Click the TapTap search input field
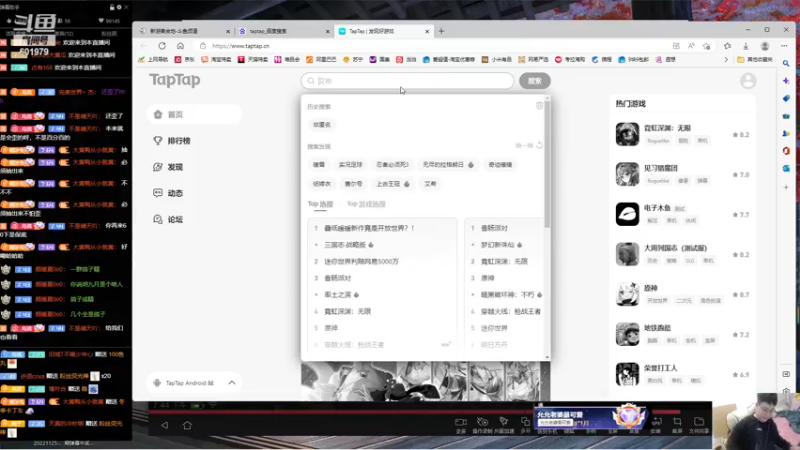Image resolution: width=800 pixels, height=450 pixels. tap(407, 81)
